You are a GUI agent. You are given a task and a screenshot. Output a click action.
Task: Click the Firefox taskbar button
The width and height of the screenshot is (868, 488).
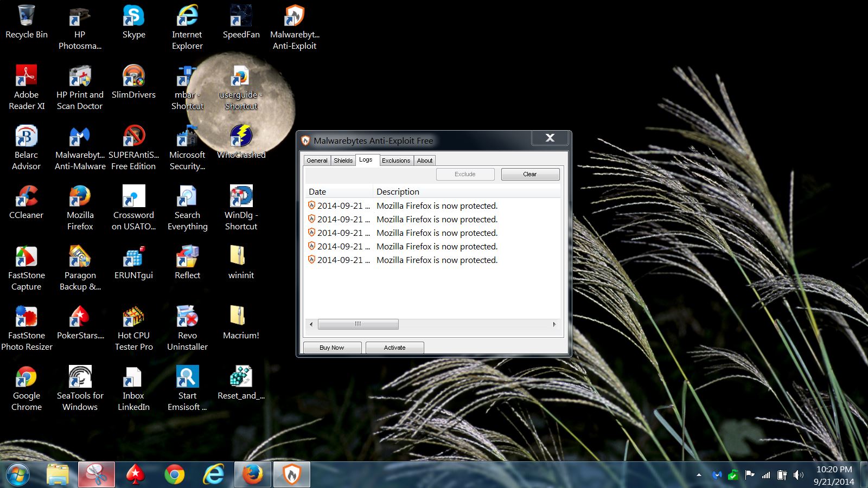coord(252,475)
